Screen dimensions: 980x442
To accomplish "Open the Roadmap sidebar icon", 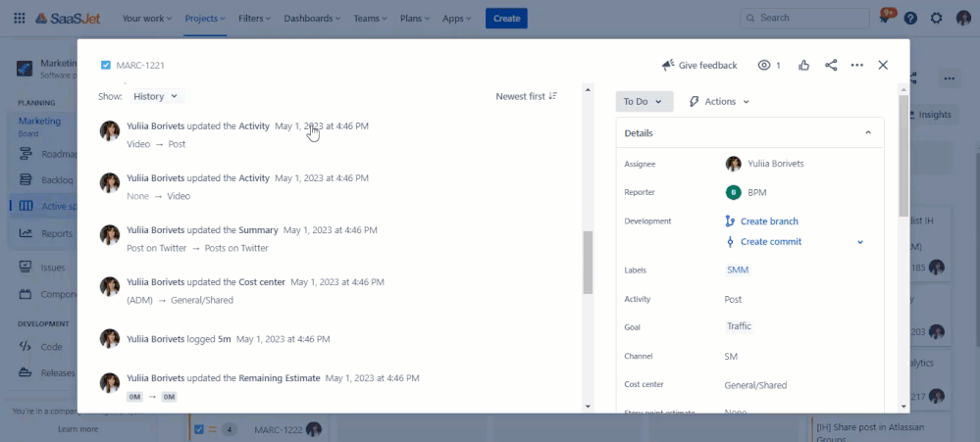I will [x=26, y=154].
